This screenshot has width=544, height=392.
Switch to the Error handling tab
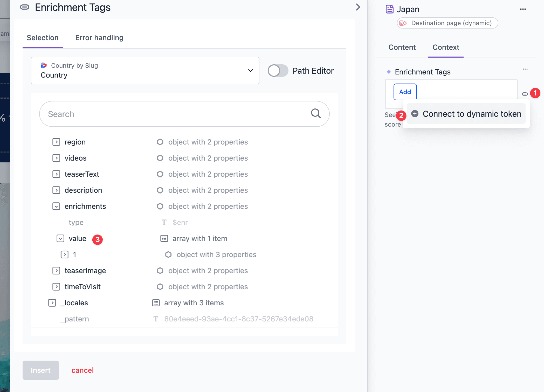tap(99, 38)
